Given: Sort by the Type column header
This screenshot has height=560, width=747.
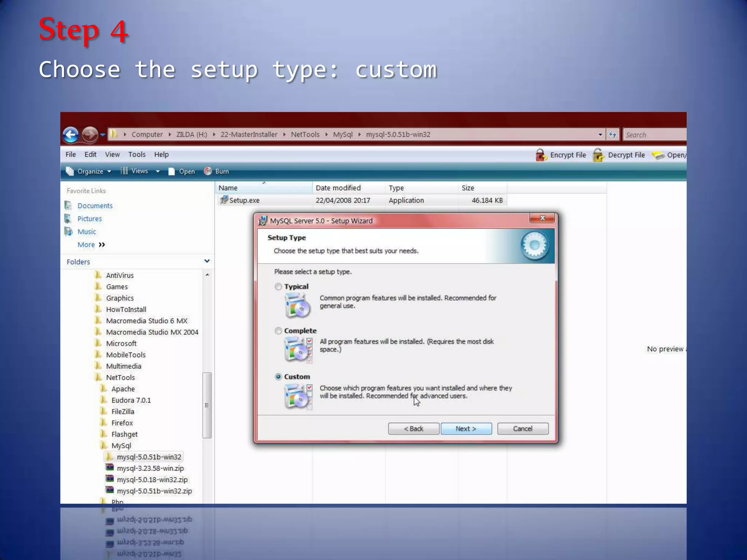Looking at the screenshot, I should [422, 188].
